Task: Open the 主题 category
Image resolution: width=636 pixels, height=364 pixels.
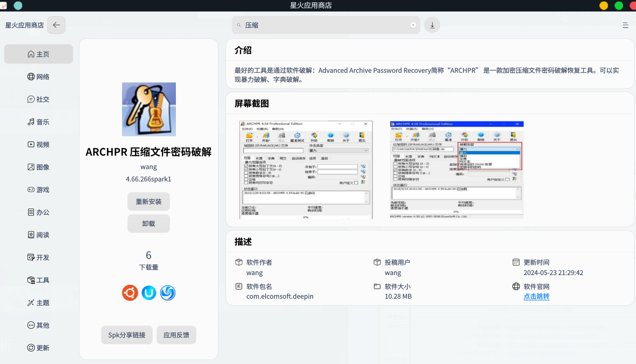Action: click(38, 303)
